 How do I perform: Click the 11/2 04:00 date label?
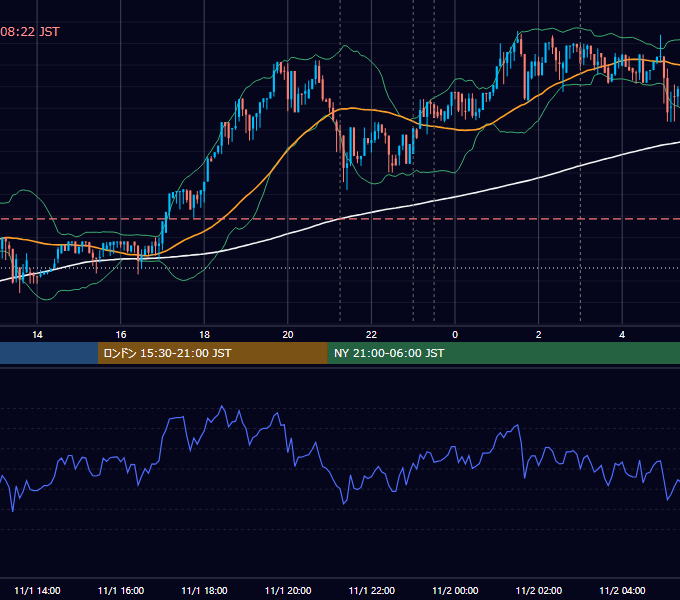[x=622, y=590]
